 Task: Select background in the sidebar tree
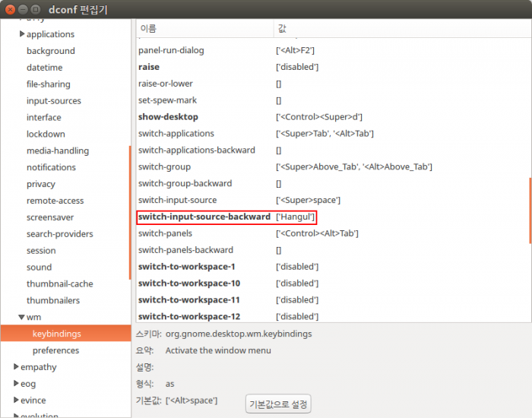point(51,51)
